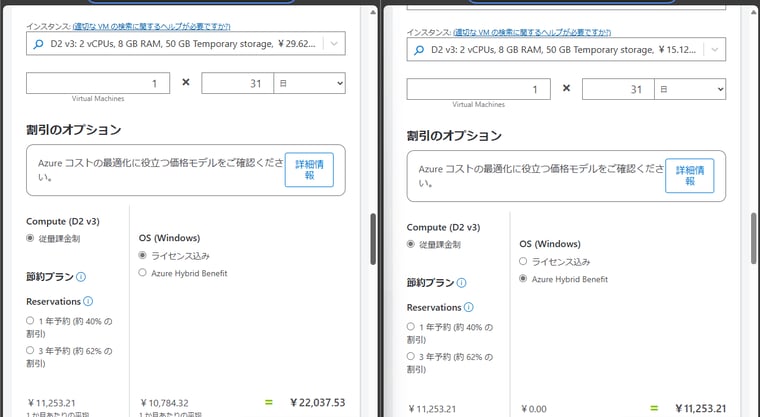This screenshot has height=417, width=760.
Task: Open VM search help link in right pane
Action: pyautogui.click(x=532, y=32)
